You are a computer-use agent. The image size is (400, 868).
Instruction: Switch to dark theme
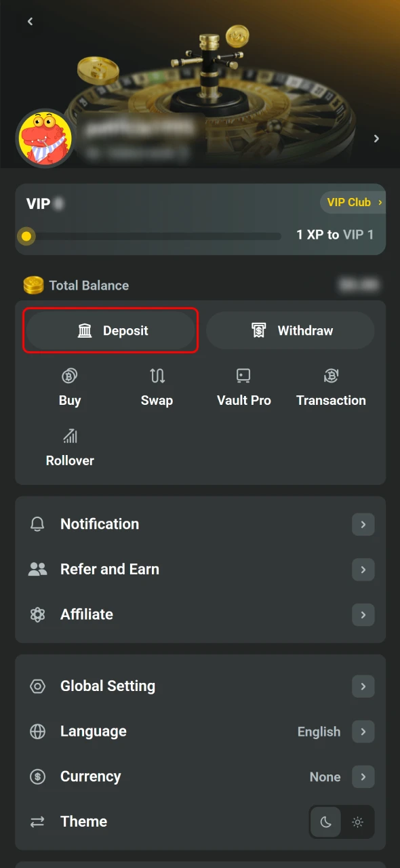tap(325, 822)
